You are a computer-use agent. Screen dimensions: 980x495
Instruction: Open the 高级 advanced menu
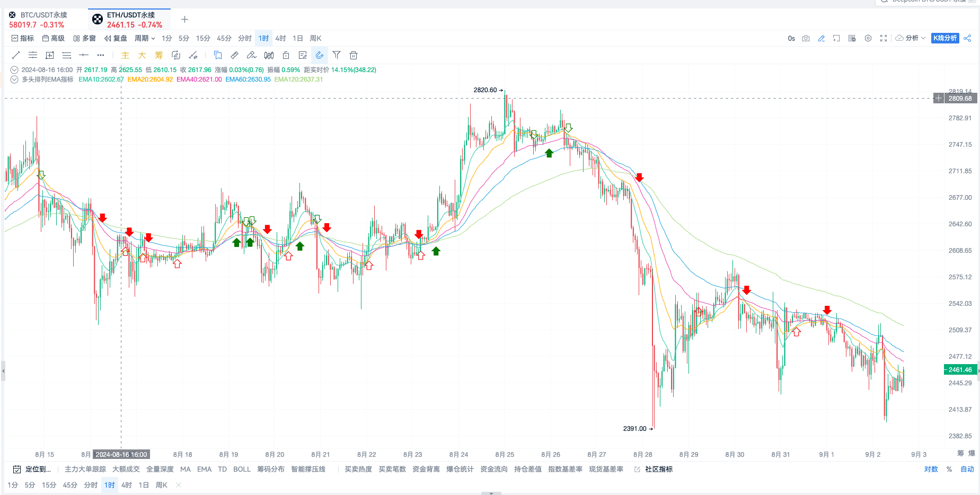(54, 38)
